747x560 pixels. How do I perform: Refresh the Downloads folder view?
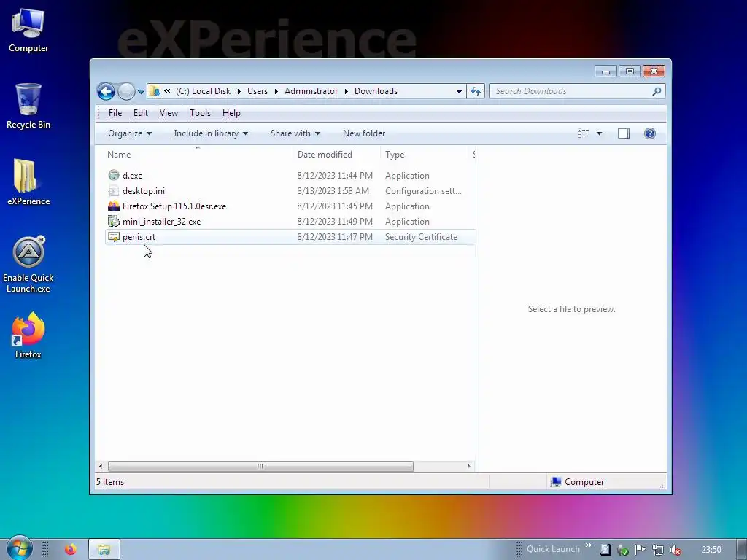[x=476, y=91]
